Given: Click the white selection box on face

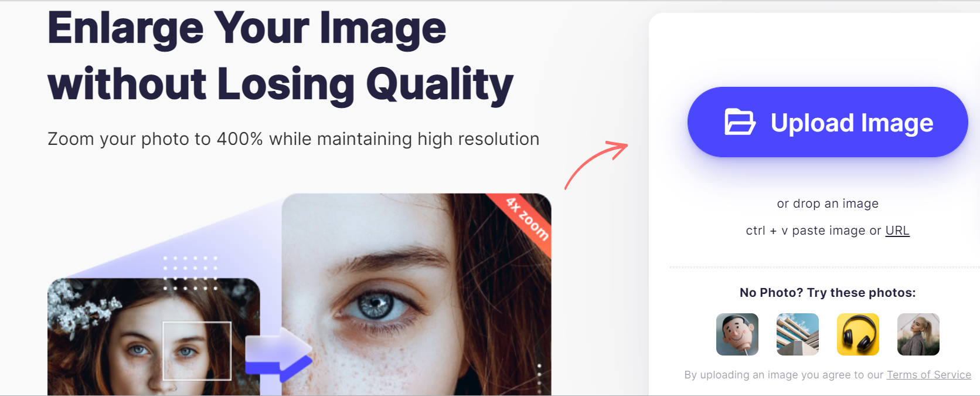Looking at the screenshot, I should (197, 351).
